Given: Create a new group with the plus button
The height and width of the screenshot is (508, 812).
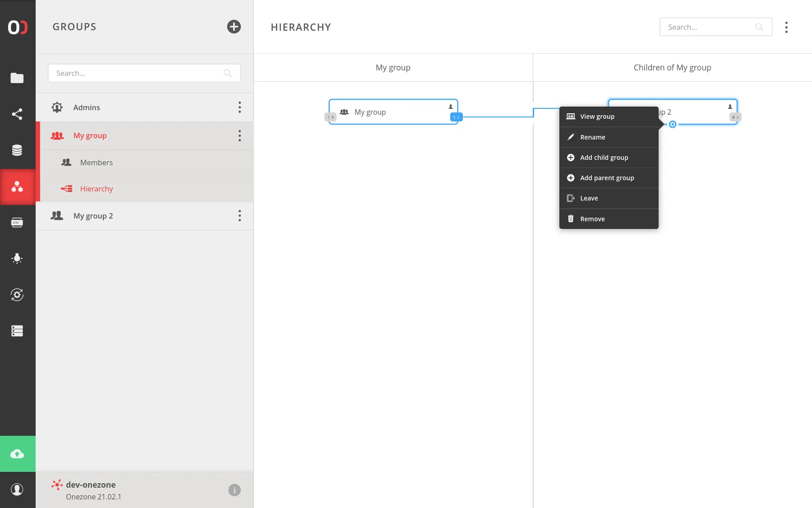Looking at the screenshot, I should click(x=234, y=27).
